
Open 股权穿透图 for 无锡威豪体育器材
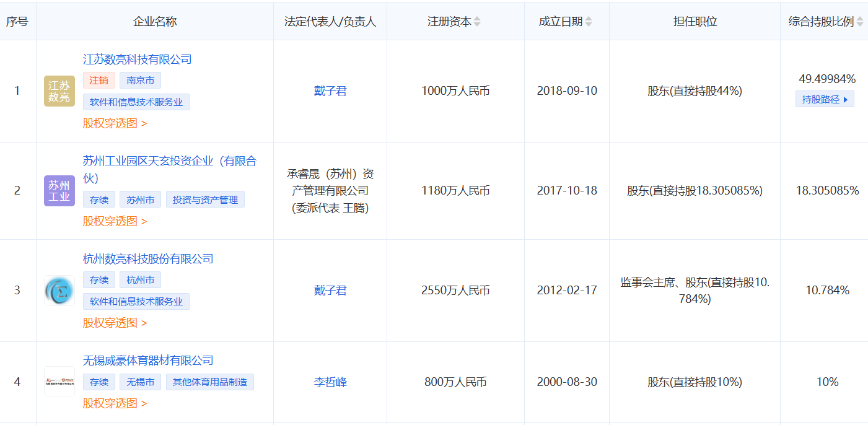(115, 403)
